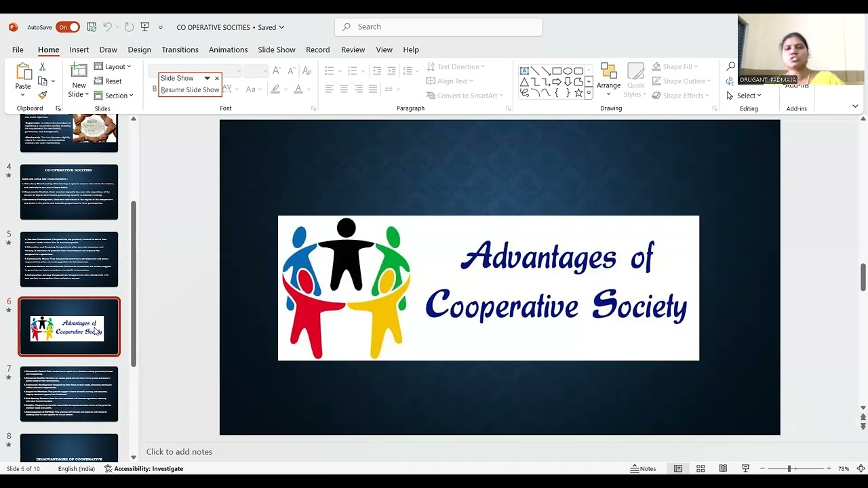Click the Find magnifier icon in Editing
The height and width of the screenshot is (488, 868).
(730, 66)
